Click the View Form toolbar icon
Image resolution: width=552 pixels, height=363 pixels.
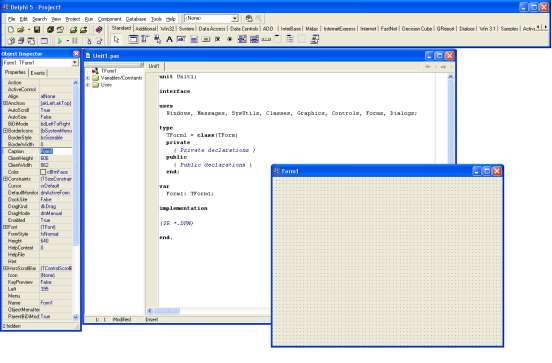point(21,41)
